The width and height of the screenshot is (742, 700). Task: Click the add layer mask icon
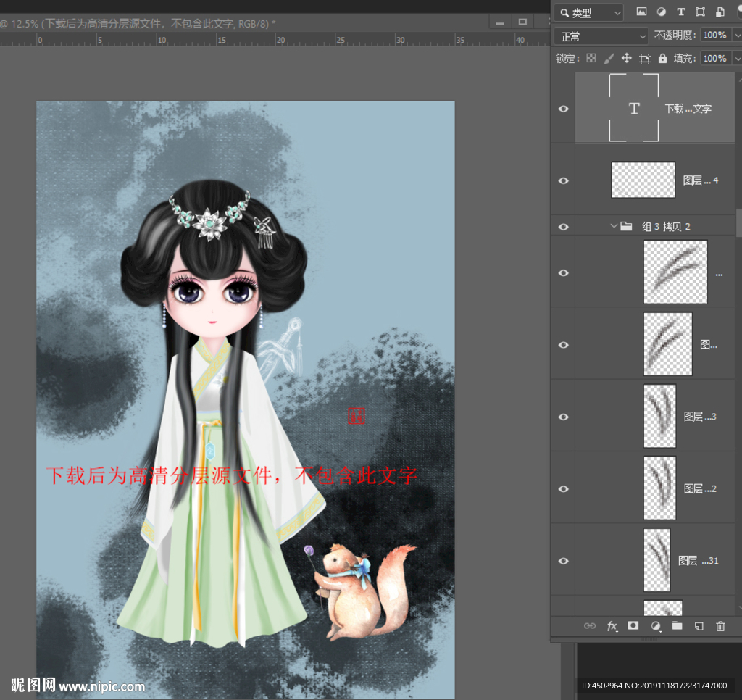coord(633,626)
